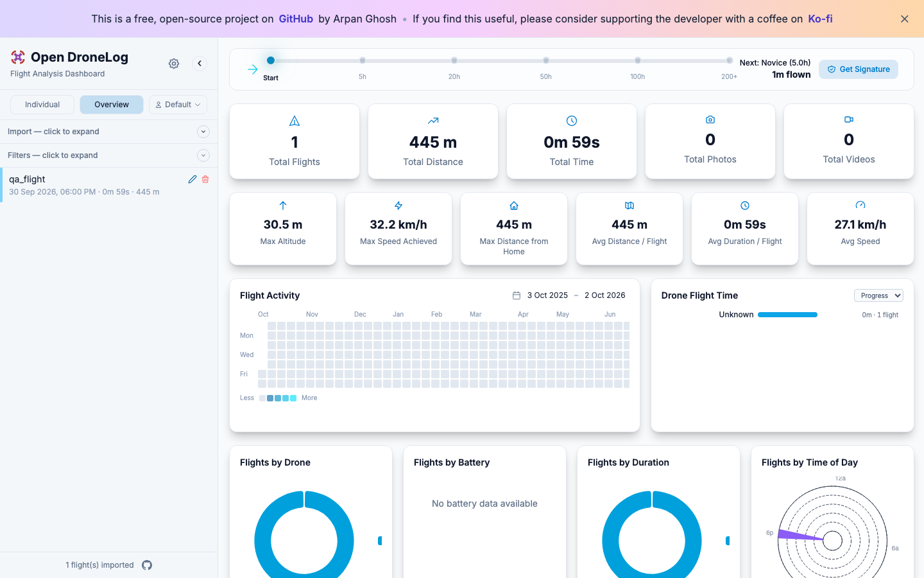Delete the qa_flight entry with trash icon
This screenshot has height=578, width=924.
tap(205, 179)
